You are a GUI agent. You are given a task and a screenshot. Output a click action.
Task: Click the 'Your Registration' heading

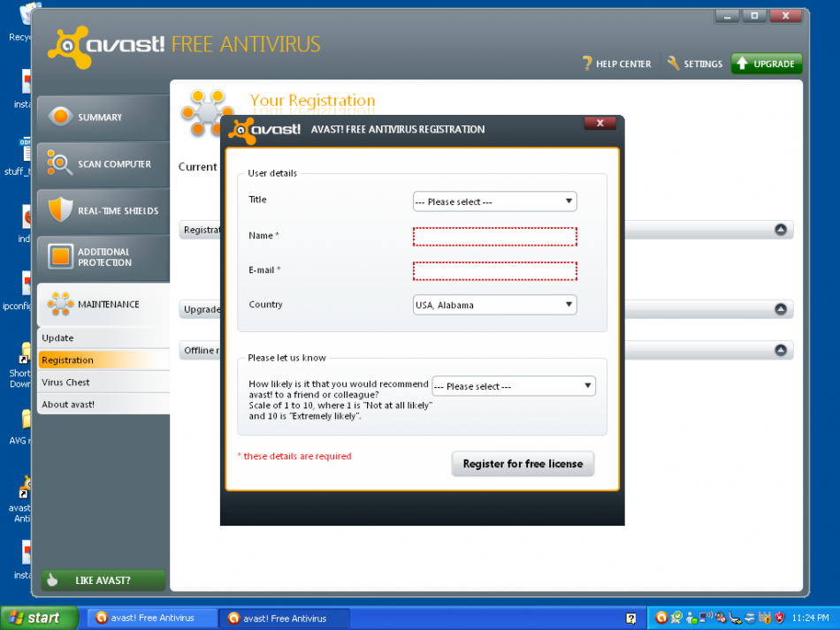[312, 100]
